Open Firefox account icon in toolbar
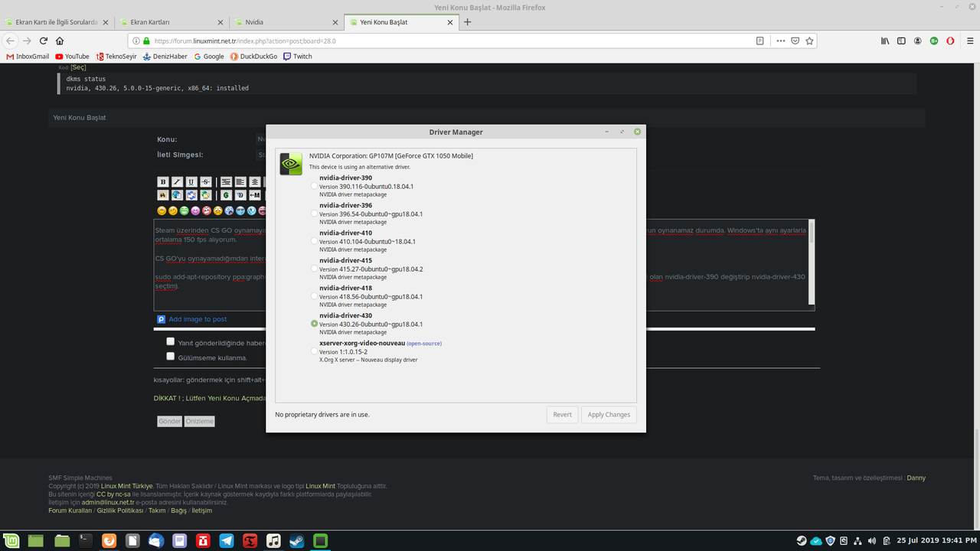980x551 pixels. tap(918, 41)
